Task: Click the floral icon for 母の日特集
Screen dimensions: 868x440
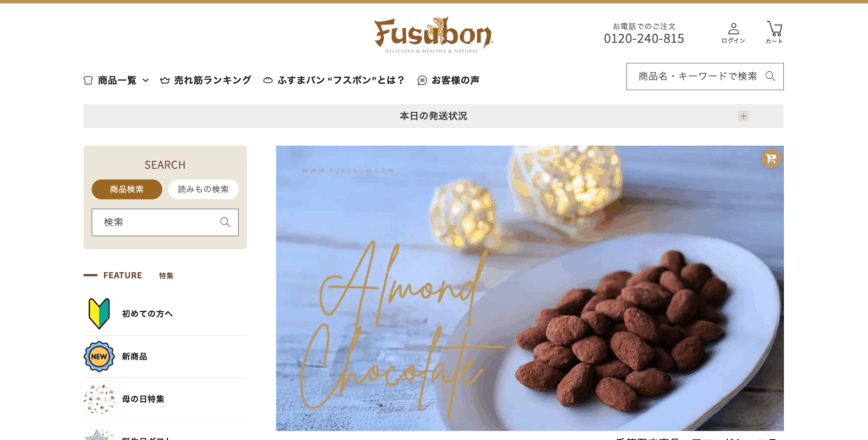Action: coord(99,399)
